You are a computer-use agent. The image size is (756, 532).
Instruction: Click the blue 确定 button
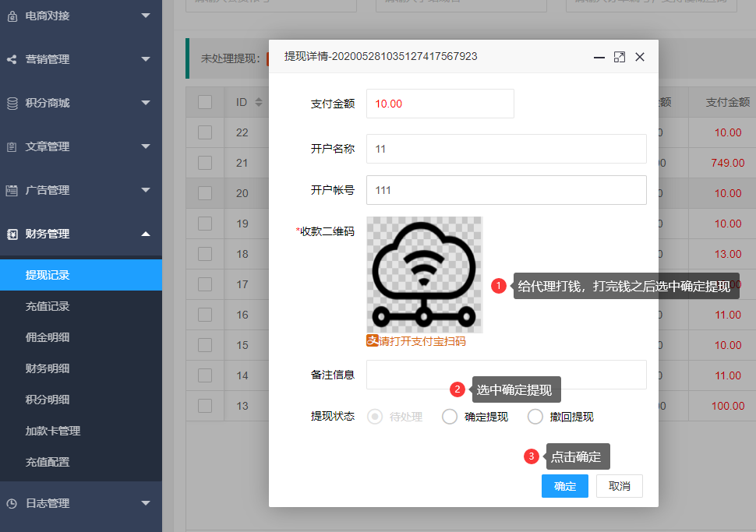[564, 486]
